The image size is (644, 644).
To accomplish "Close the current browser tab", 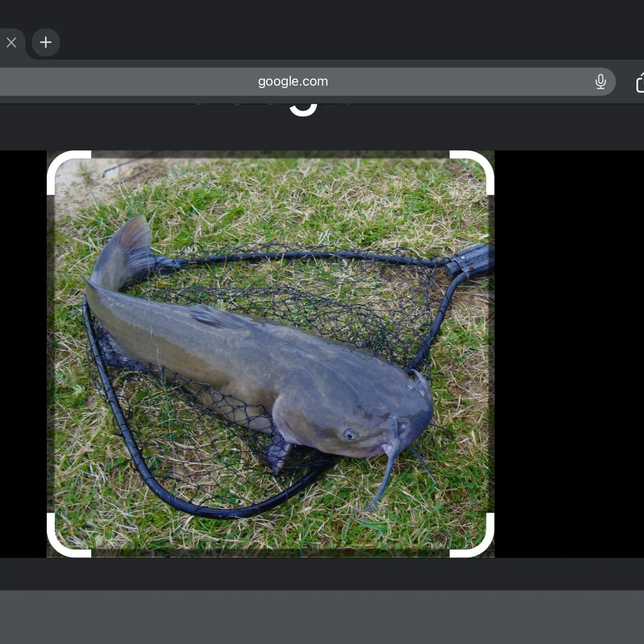I will [12, 42].
